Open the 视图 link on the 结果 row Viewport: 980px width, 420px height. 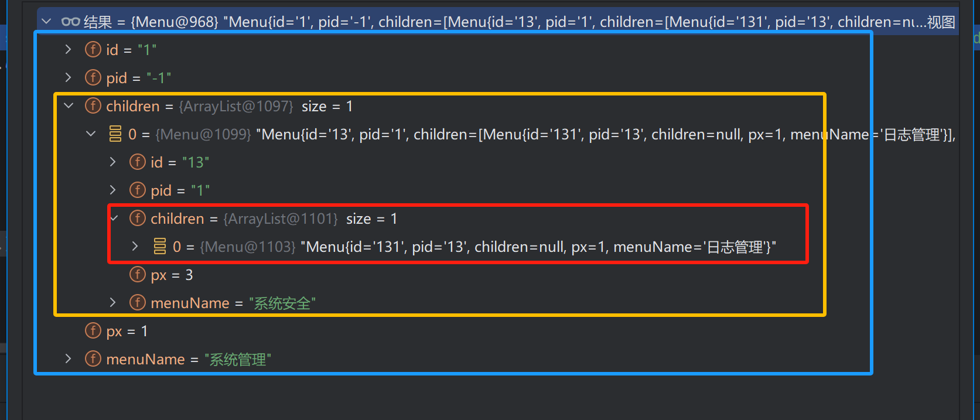[x=941, y=22]
